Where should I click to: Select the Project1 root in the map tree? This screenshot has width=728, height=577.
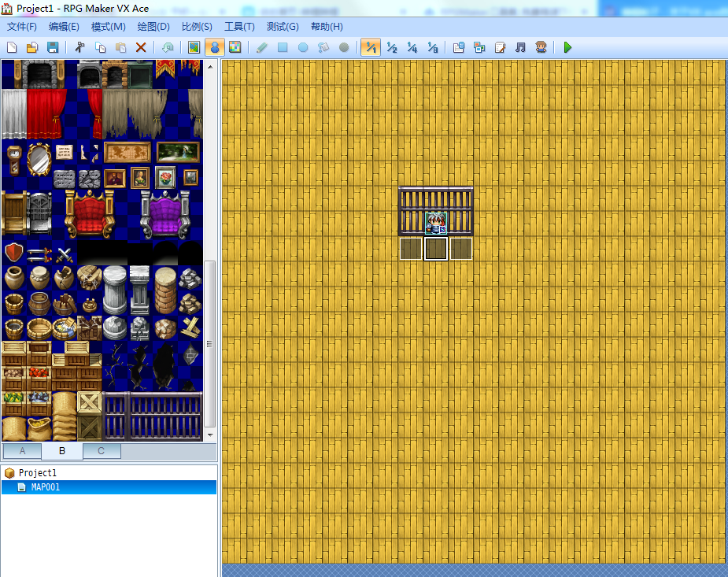[37, 473]
